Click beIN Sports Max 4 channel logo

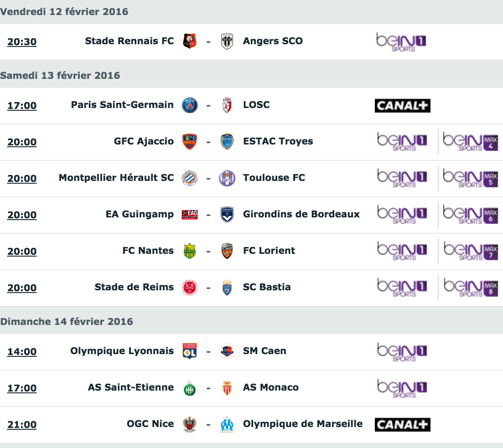(x=470, y=141)
